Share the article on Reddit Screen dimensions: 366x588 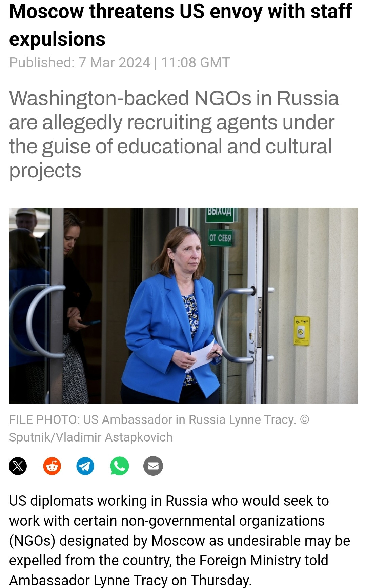click(x=52, y=466)
